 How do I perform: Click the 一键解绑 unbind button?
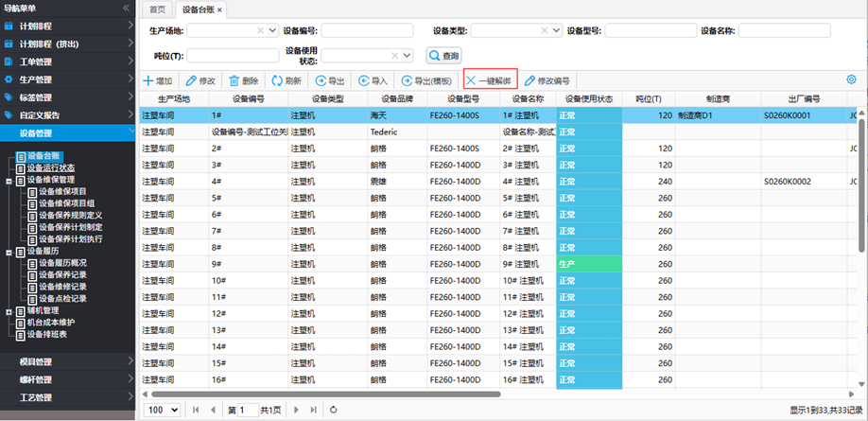point(490,81)
